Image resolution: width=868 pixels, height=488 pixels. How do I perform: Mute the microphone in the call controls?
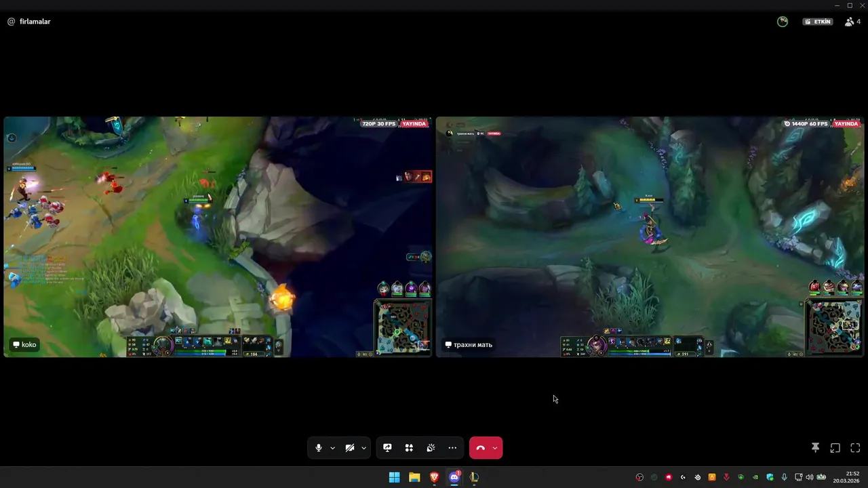coord(319,448)
